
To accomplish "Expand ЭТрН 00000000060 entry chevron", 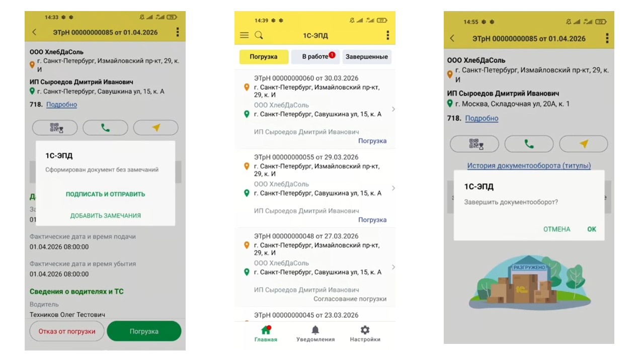I will point(393,109).
